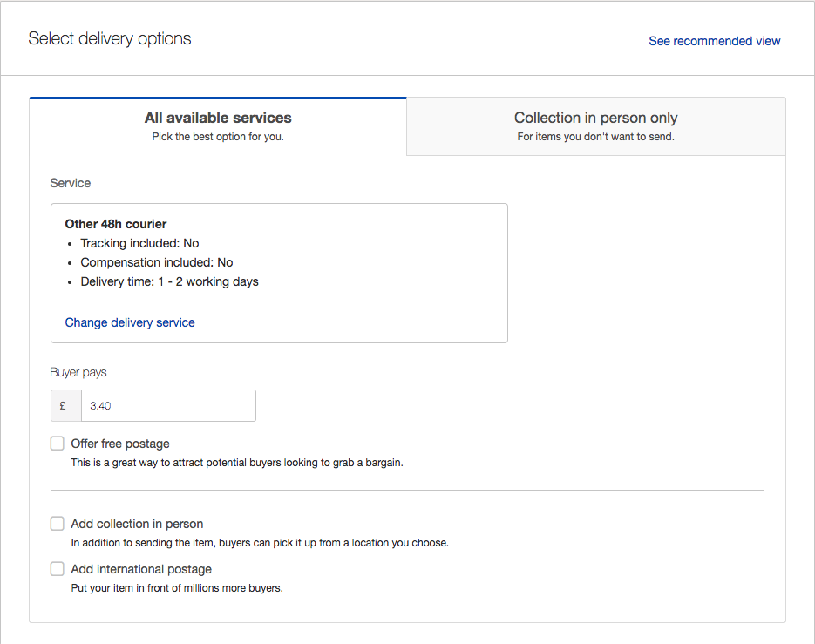Enable the Offer free postage checkbox

[58, 444]
